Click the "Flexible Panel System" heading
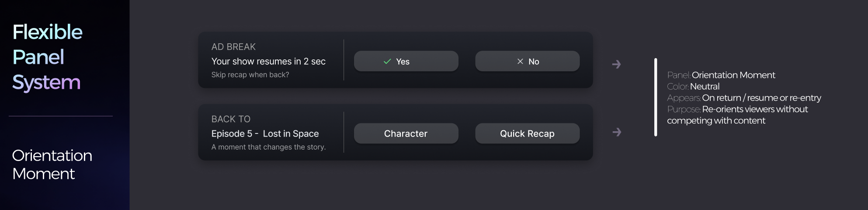Viewport: 868px width, 210px height. [47, 57]
